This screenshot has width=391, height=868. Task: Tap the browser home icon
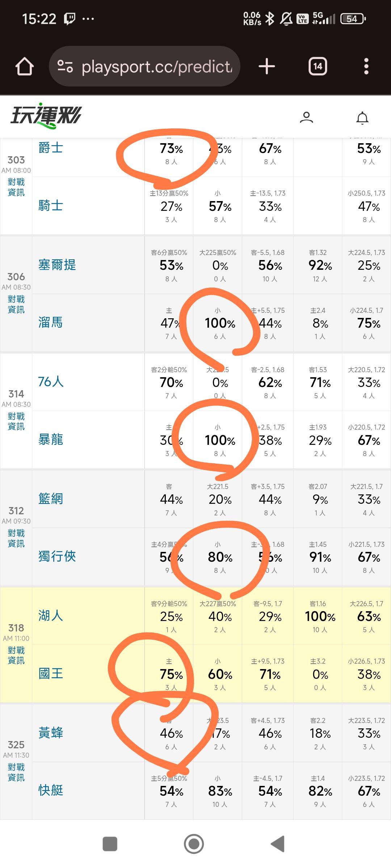click(x=25, y=67)
